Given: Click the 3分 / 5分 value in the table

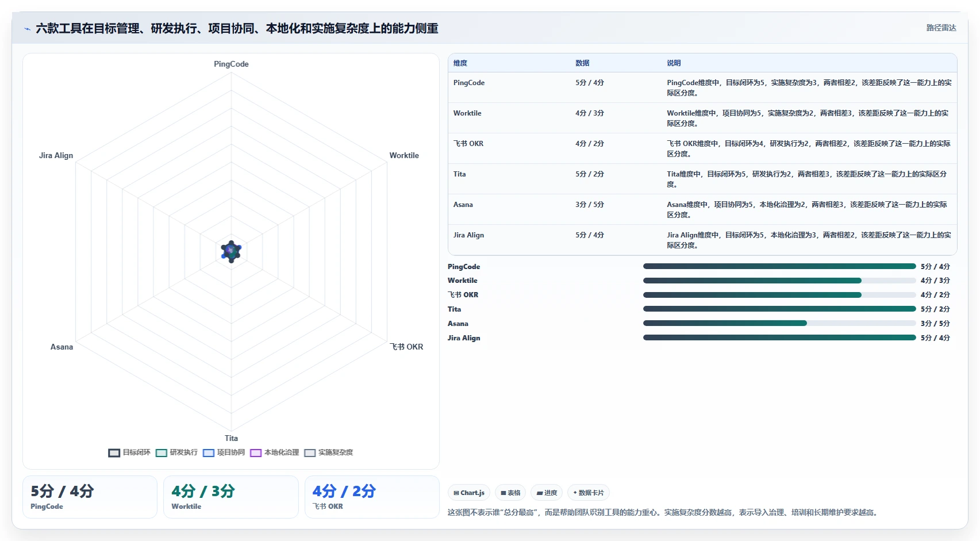Looking at the screenshot, I should click(x=590, y=205).
